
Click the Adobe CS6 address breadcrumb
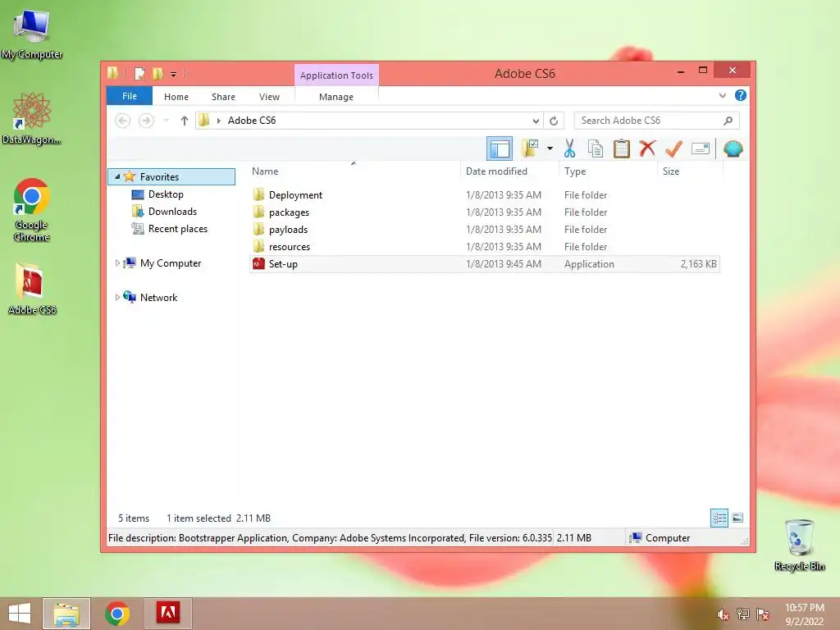pos(252,121)
